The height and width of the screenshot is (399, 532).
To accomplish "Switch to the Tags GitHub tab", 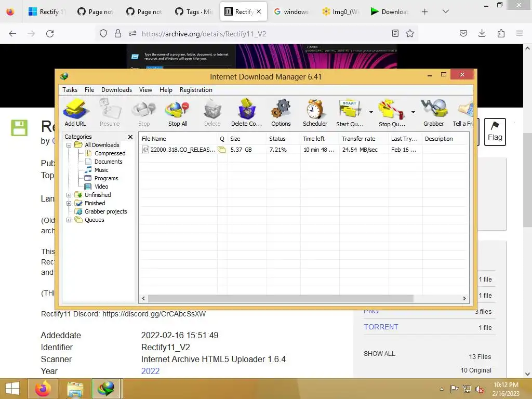I will [194, 11].
